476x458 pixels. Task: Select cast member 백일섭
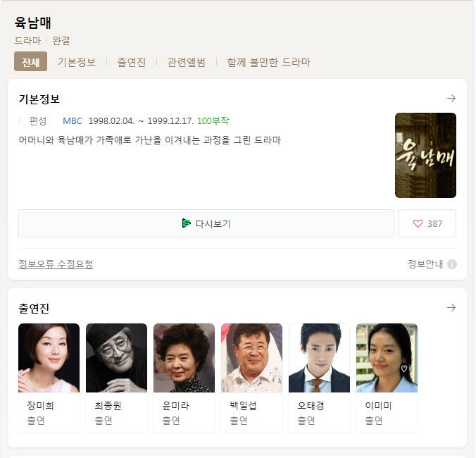(x=251, y=378)
